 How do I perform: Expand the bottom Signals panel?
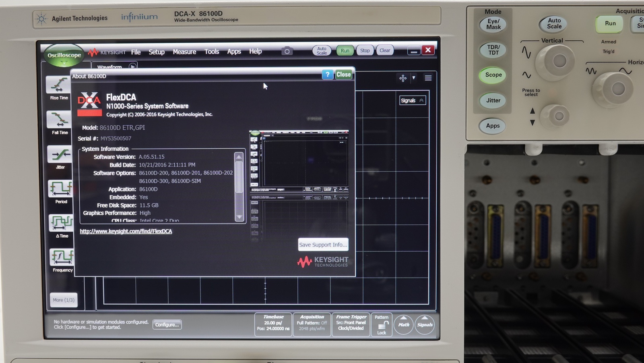(x=425, y=325)
